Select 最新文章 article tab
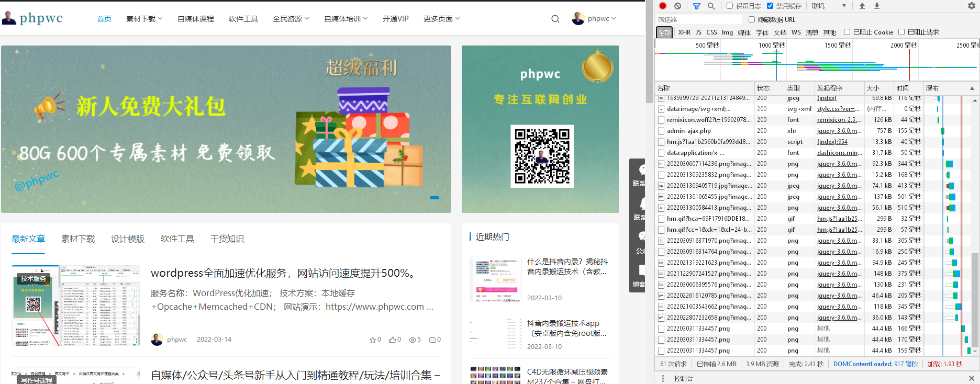 (x=28, y=239)
